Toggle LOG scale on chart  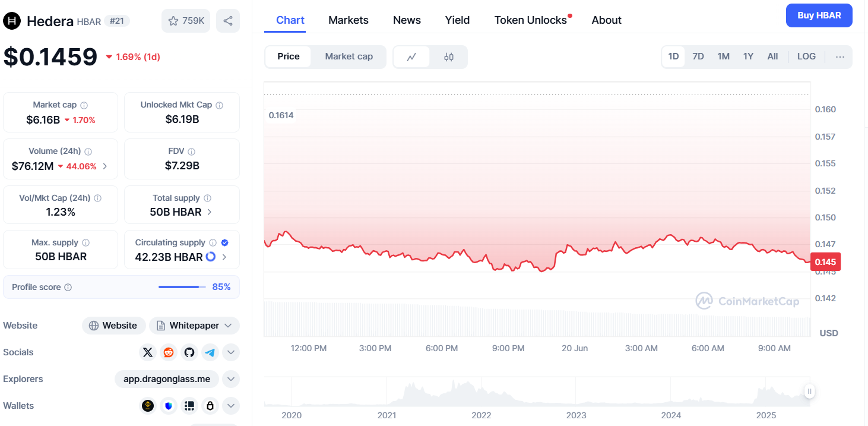(806, 56)
